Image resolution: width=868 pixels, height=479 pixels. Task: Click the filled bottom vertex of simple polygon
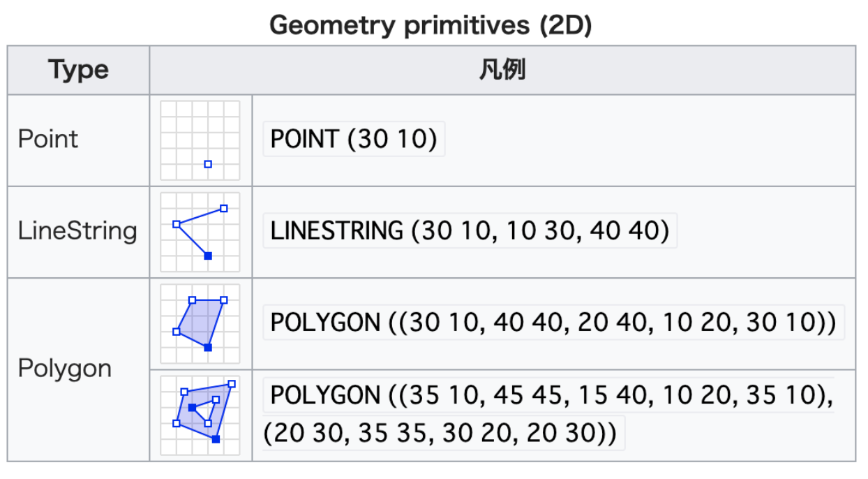click(x=208, y=347)
